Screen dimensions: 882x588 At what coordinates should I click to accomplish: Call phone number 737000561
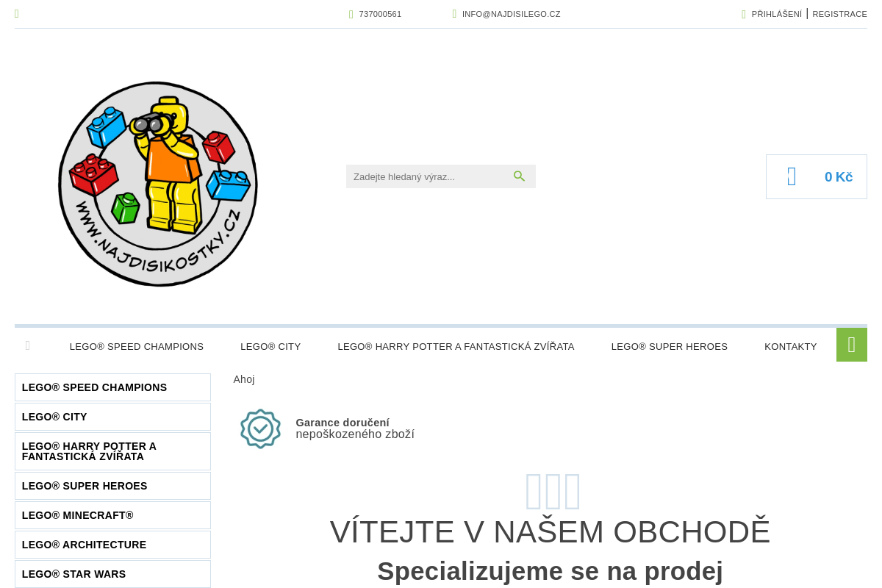tap(380, 14)
